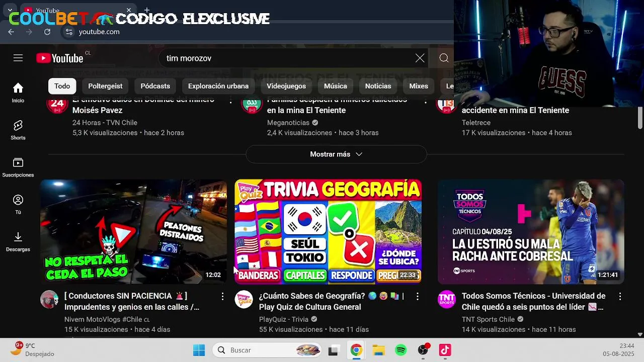Open TikTok app from the taskbar
This screenshot has width=644, height=362.
(x=445, y=350)
